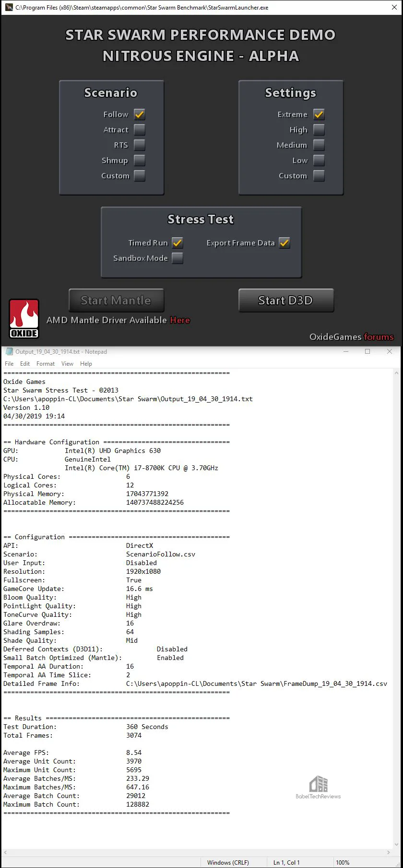This screenshot has height=868, width=403.
Task: Open the Mantle driver 'Here' link
Action: click(x=180, y=320)
